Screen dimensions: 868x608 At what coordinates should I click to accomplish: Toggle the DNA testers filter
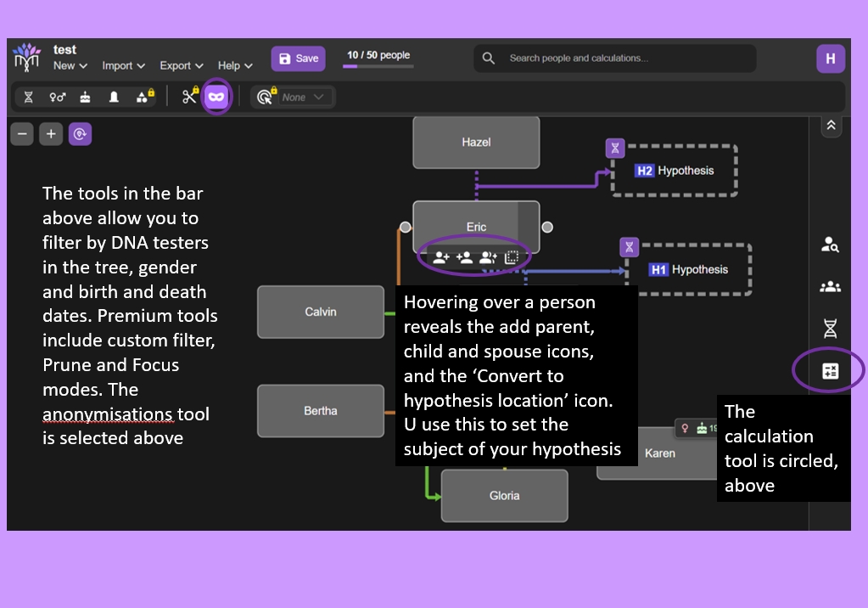click(28, 97)
